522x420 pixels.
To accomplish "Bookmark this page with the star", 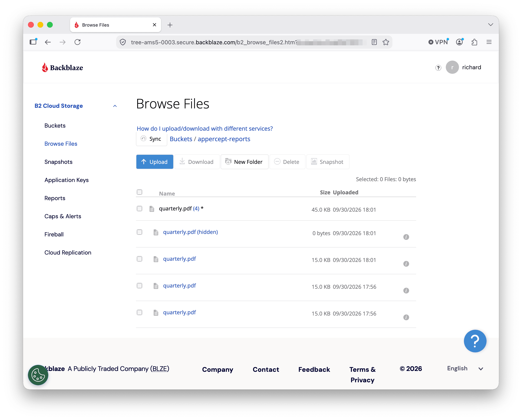I will (x=386, y=42).
